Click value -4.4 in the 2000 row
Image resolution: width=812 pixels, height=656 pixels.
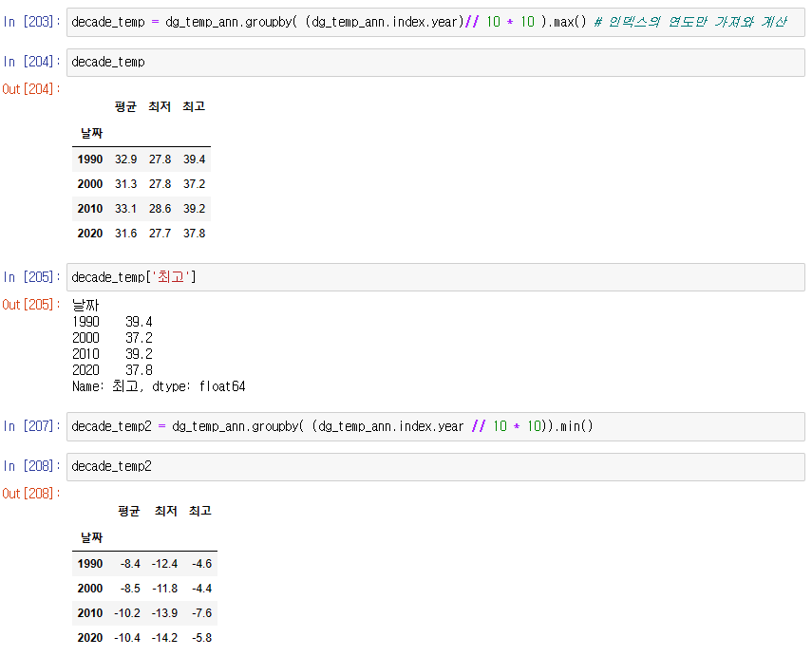tap(202, 589)
